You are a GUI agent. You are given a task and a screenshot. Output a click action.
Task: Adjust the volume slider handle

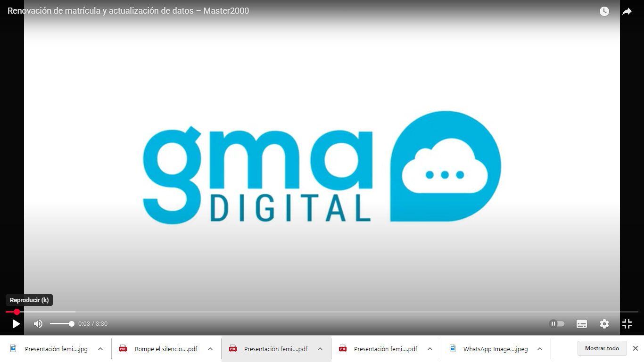tap(72, 324)
